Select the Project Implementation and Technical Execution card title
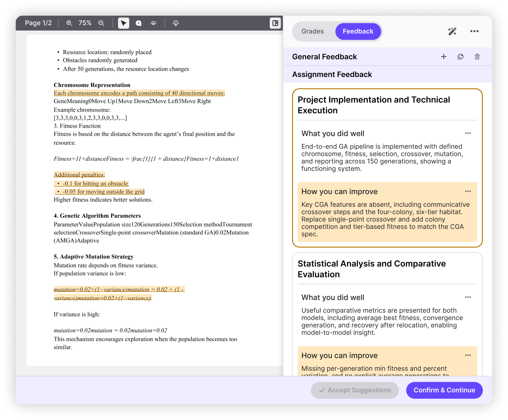The height and width of the screenshot is (420, 508). pyautogui.click(x=374, y=105)
